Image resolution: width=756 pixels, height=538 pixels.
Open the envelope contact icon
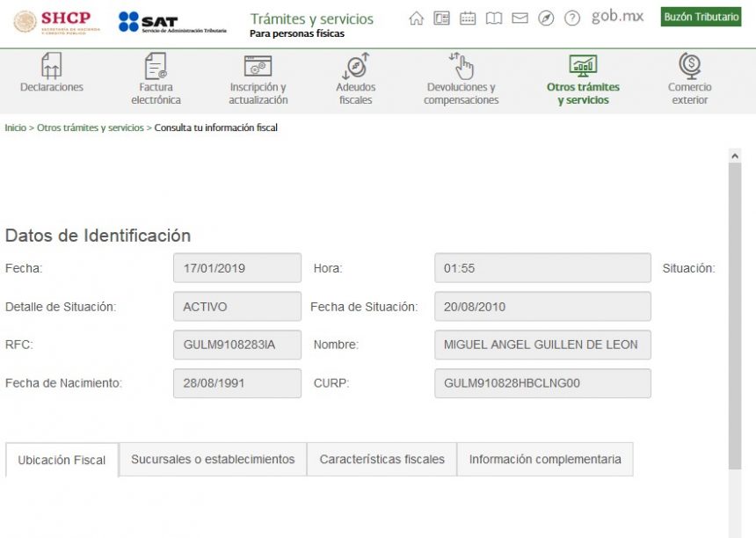click(520, 17)
